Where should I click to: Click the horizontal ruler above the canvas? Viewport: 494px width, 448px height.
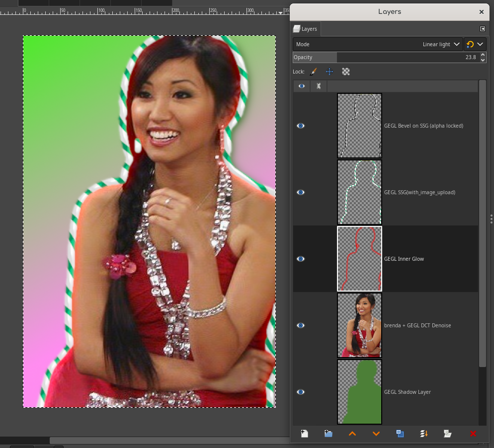(x=145, y=11)
